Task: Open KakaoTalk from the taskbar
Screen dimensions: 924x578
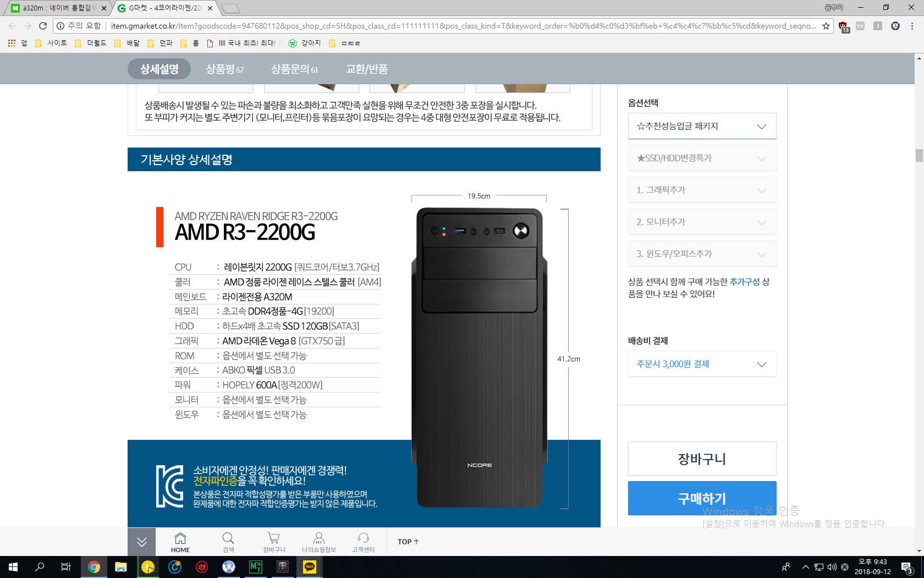Action: pos(310,567)
